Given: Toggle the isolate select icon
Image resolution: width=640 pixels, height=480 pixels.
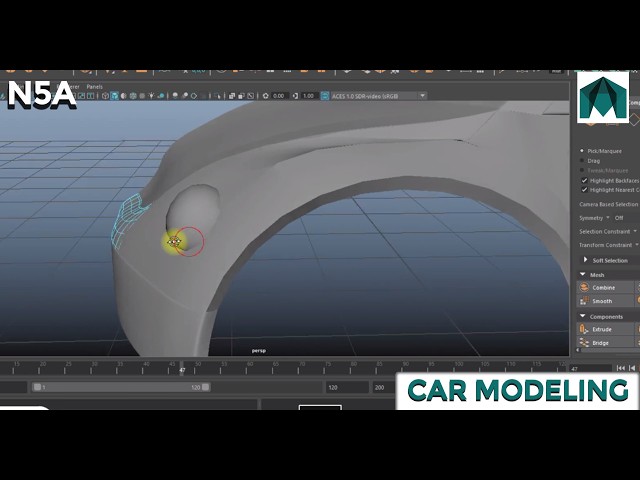Looking at the screenshot, I should pyautogui.click(x=218, y=96).
